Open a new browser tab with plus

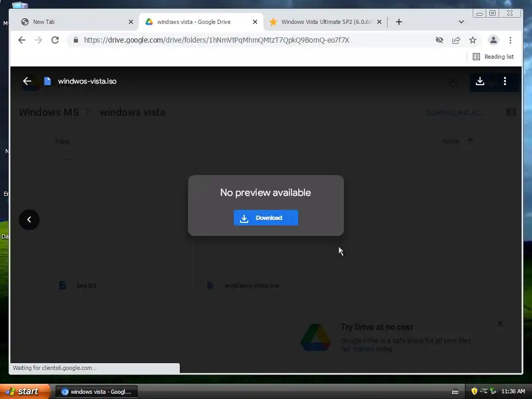coord(399,22)
